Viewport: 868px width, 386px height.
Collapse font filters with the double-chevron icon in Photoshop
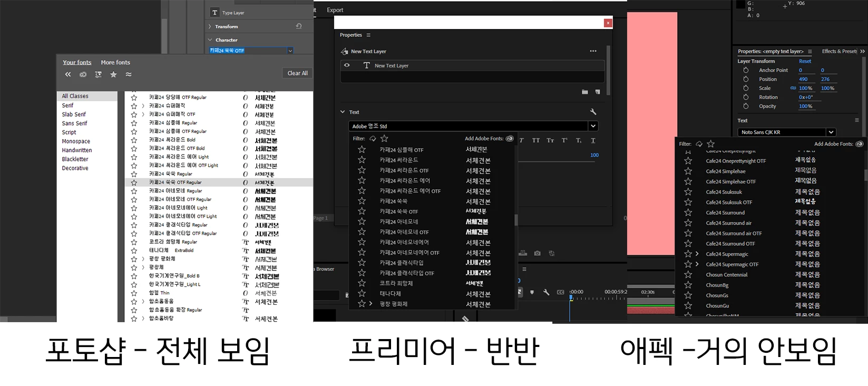coord(68,74)
